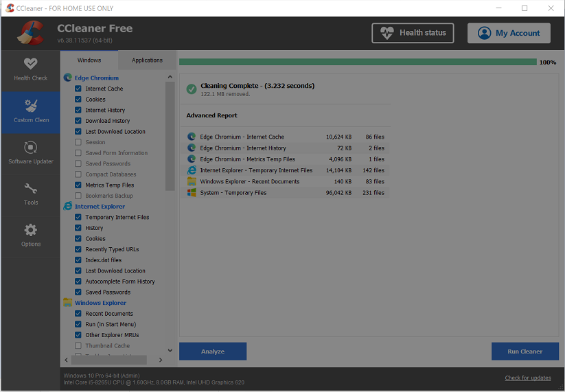Click Windows icon beside System Temporary Files row
The width and height of the screenshot is (565, 392).
coord(192,192)
